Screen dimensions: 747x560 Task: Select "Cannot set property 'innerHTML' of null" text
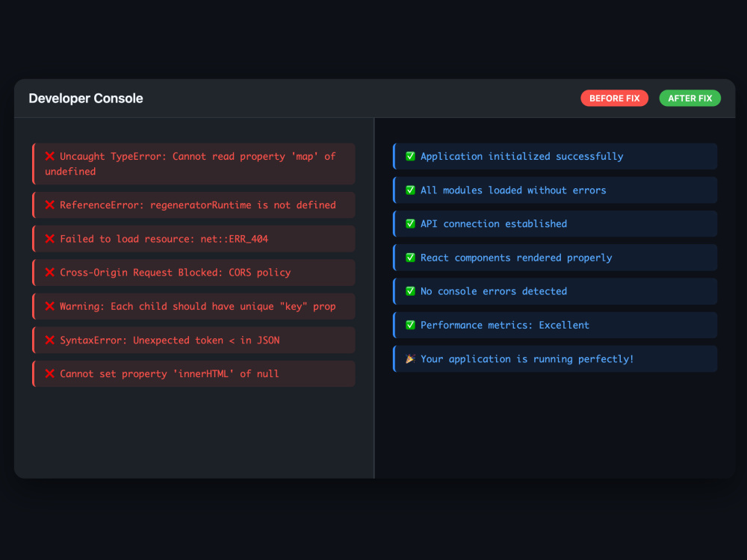coord(169,374)
